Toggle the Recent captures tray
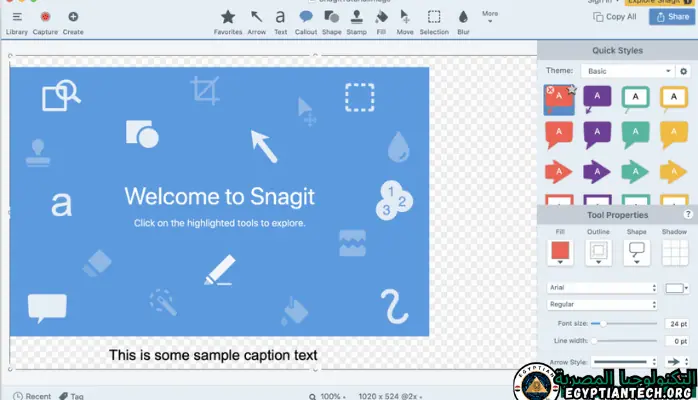The height and width of the screenshot is (400, 698). 32,395
